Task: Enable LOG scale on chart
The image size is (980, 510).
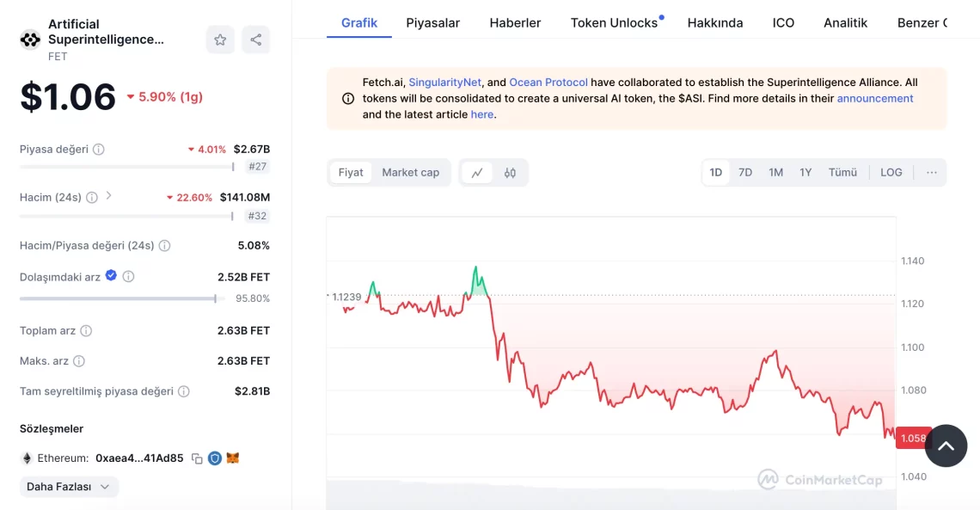Action: point(891,173)
